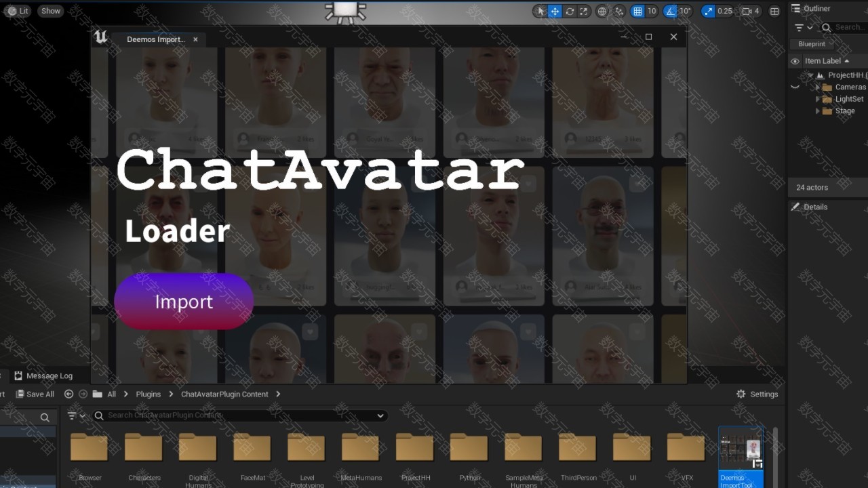Toggle rotation angle snapping

pos(670,11)
